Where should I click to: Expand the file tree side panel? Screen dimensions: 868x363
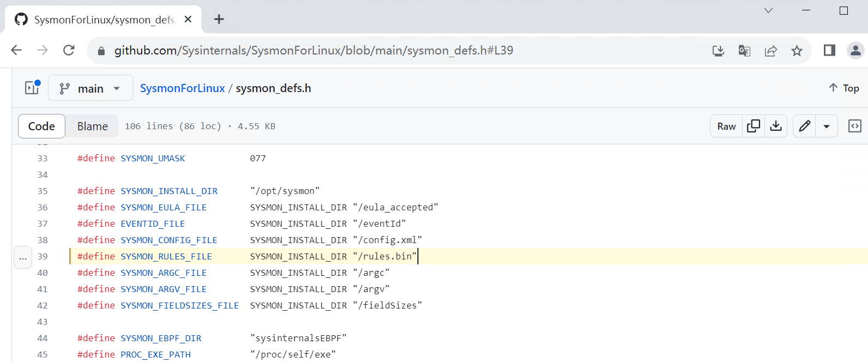point(32,87)
